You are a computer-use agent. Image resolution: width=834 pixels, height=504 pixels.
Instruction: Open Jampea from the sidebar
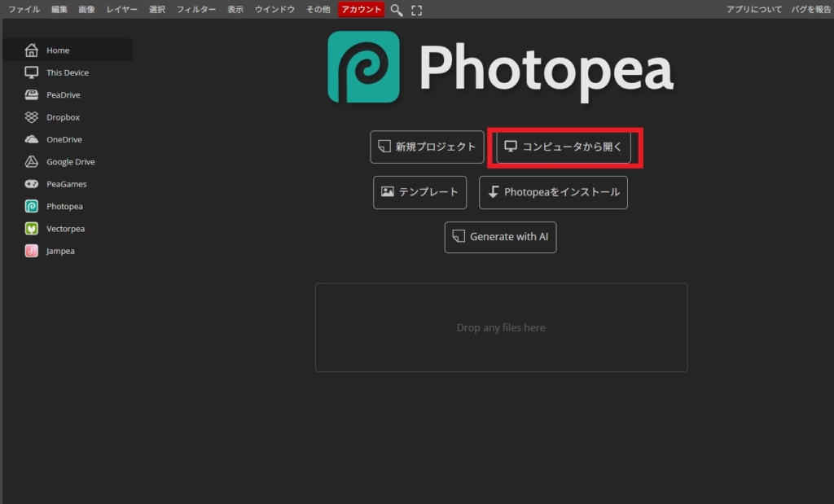click(60, 251)
